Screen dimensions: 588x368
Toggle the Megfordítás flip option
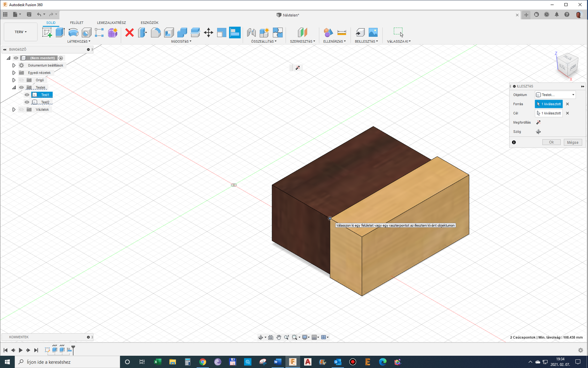click(x=538, y=122)
